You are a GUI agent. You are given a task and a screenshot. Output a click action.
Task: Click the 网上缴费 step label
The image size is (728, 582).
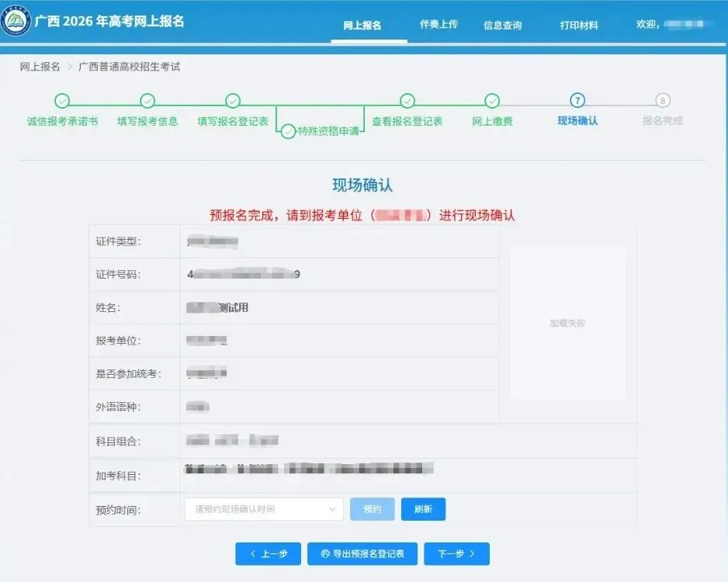[x=492, y=122]
